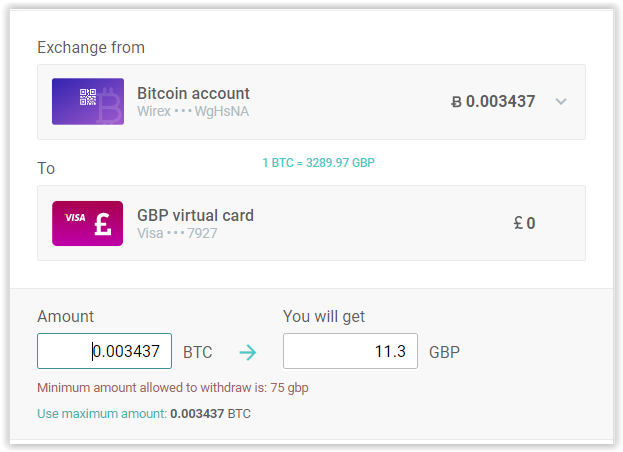Click the Visa 7927 card number text
This screenshot has width=623, height=452.
click(177, 233)
